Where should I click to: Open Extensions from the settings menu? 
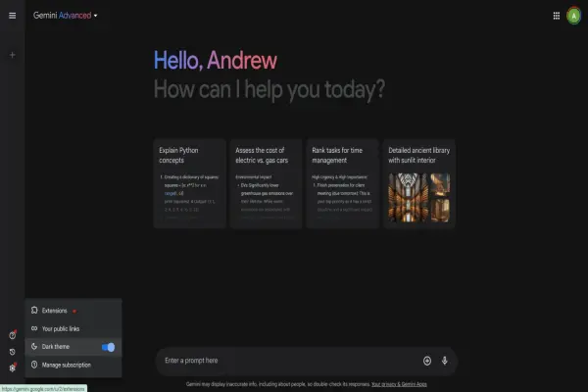coord(55,311)
